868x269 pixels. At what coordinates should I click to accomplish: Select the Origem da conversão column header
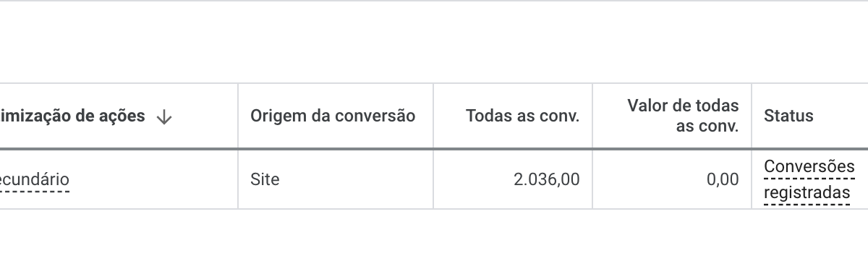[333, 116]
